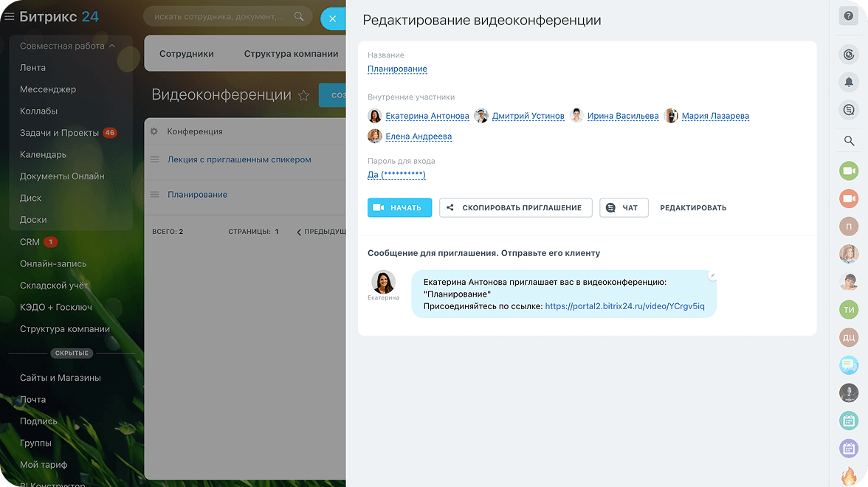This screenshot has width=868, height=487.
Task: Close the slider panel with X button
Action: (332, 19)
